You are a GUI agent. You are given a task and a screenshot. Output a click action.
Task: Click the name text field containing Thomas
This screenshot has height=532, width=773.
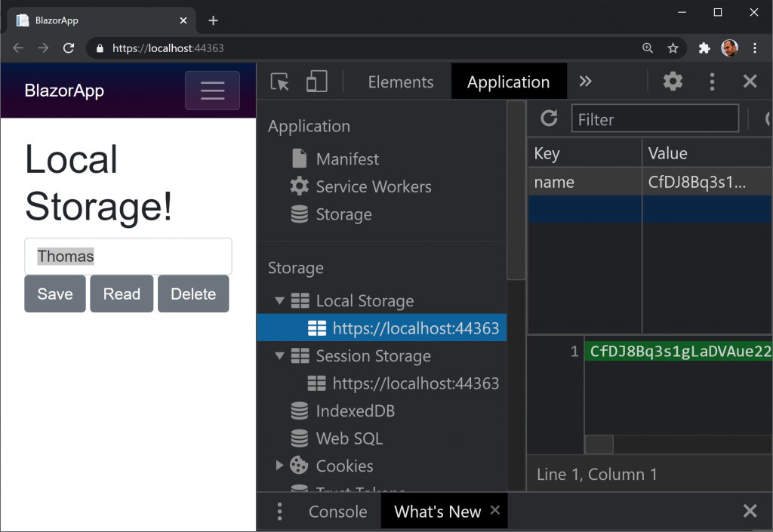pyautogui.click(x=128, y=256)
